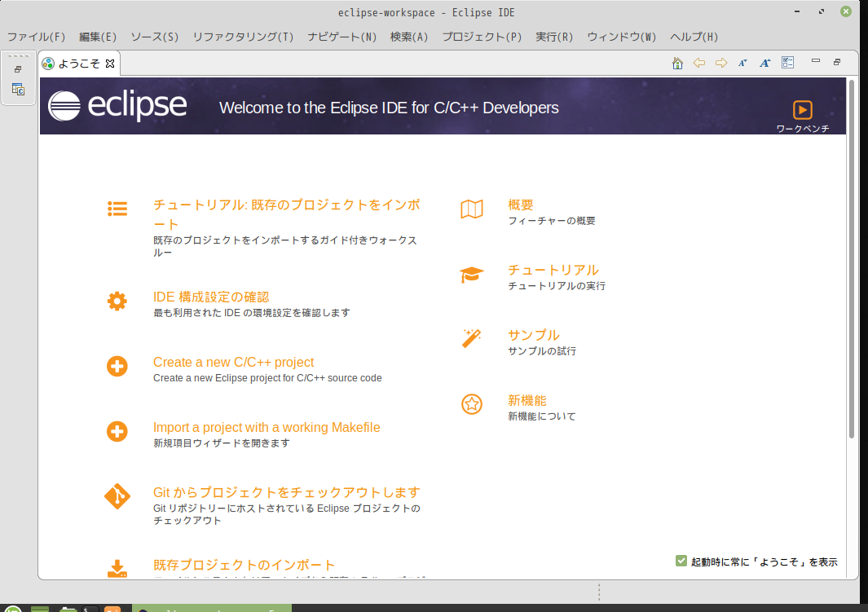Open the ウィンドウ(W) menu
868x612 pixels.
(x=622, y=37)
